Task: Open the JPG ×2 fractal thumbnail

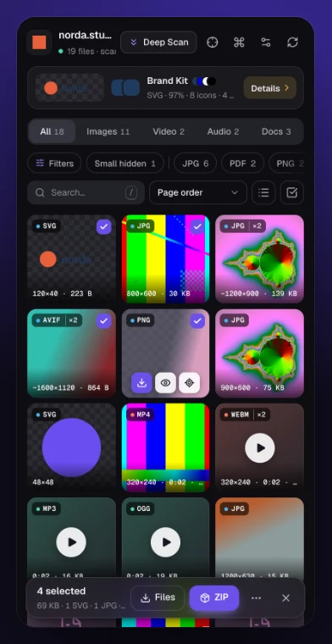Action: 259,258
